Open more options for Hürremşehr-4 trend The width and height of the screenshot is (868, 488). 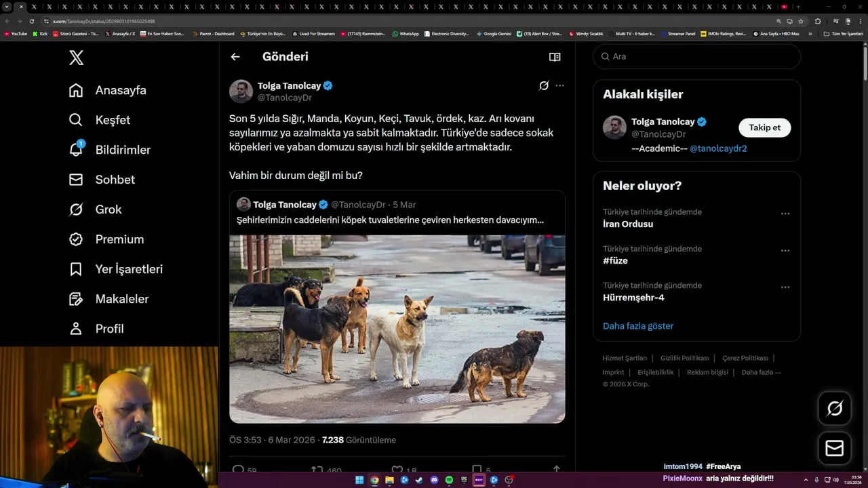(x=785, y=287)
